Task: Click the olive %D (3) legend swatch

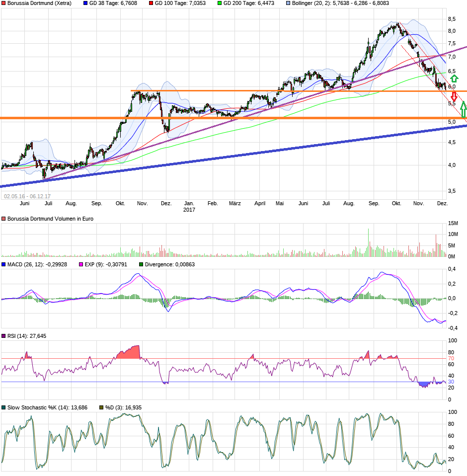Action: pos(101,408)
